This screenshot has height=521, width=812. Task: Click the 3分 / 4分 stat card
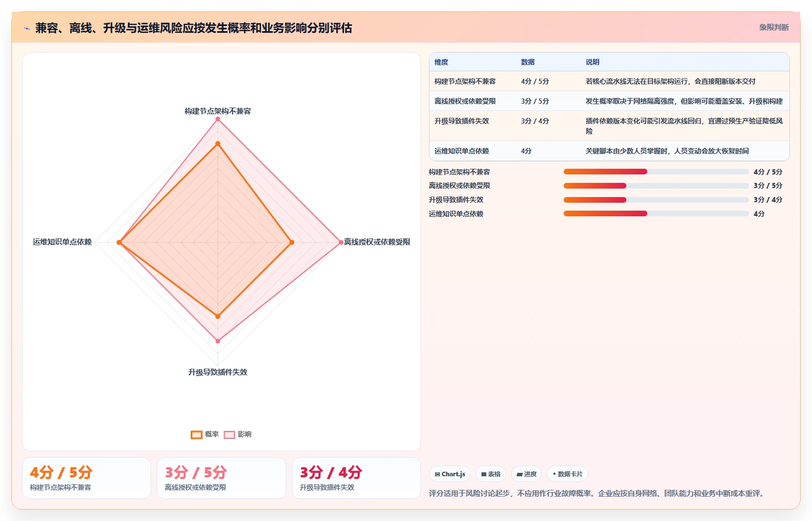(x=356, y=478)
